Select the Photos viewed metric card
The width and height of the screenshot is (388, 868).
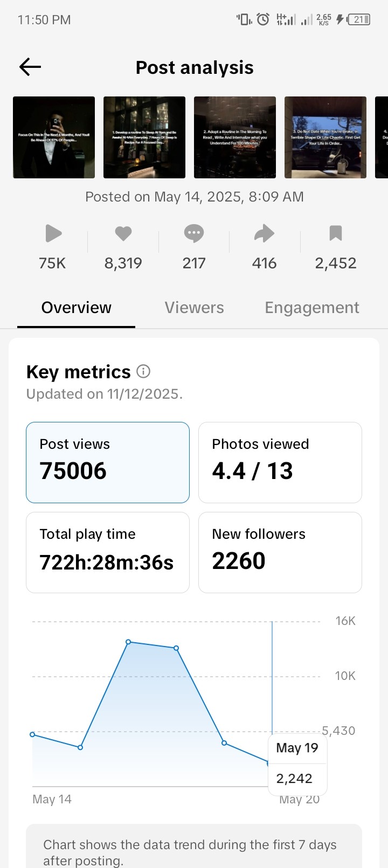[x=280, y=462]
